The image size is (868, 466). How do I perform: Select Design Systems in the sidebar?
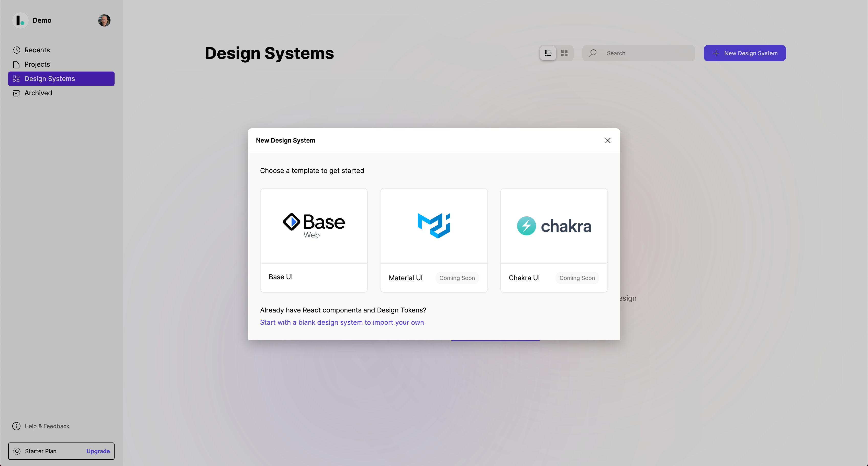[x=61, y=78]
